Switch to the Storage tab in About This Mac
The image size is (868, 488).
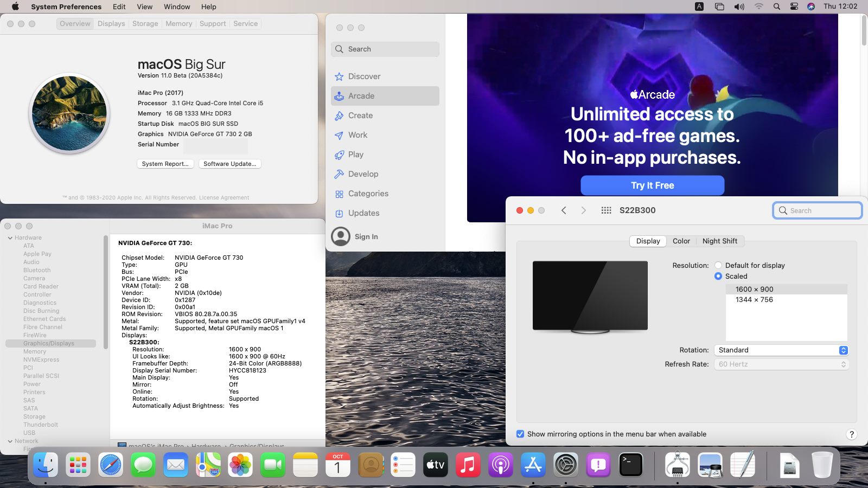(x=145, y=24)
